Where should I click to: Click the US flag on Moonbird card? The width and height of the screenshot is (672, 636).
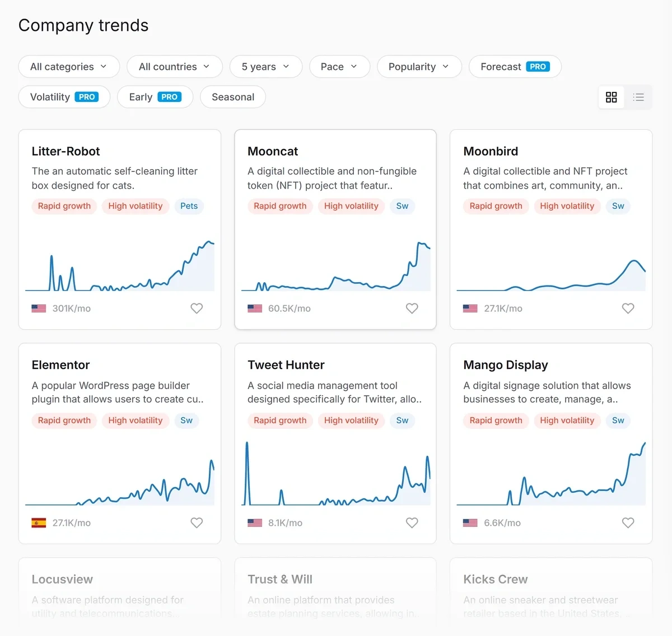tap(470, 308)
